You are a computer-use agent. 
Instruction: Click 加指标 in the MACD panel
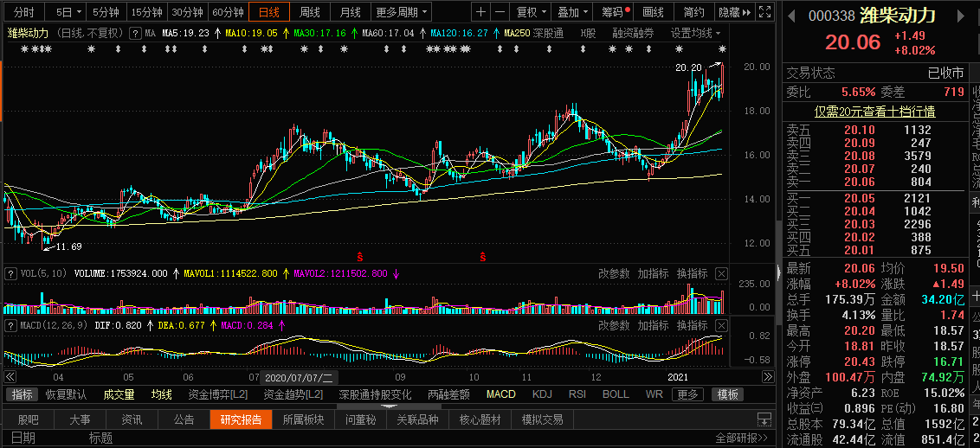coord(653,325)
